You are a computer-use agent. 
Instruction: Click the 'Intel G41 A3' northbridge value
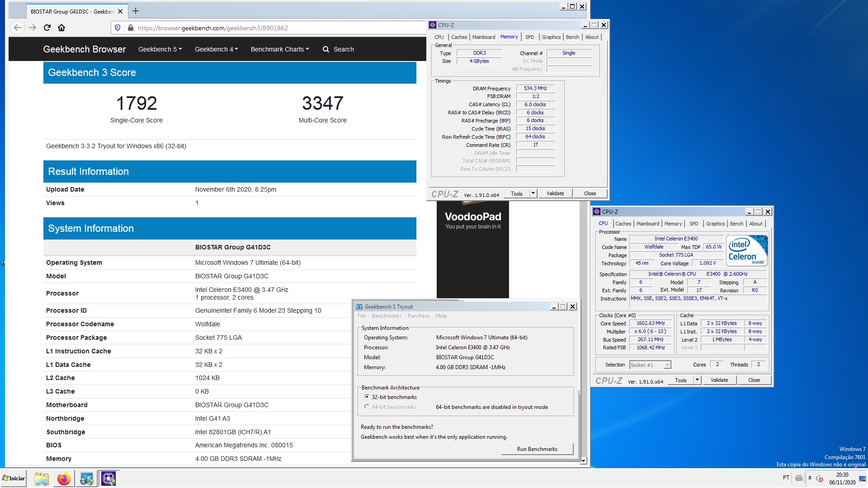pos(212,418)
